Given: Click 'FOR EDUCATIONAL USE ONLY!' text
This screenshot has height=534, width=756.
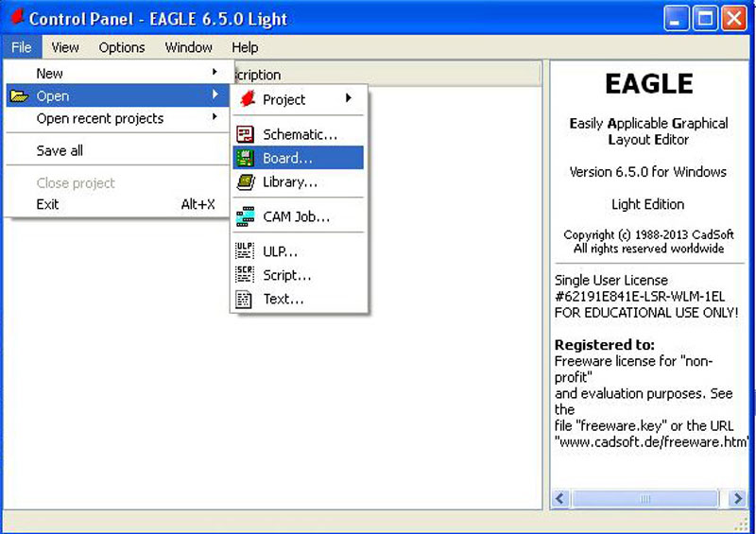Looking at the screenshot, I should (646, 313).
